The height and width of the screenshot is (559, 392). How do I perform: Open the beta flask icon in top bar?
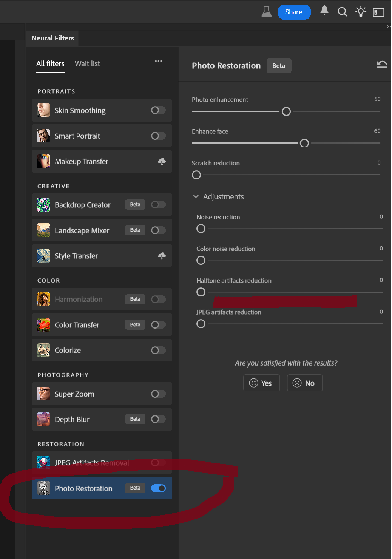coord(267,12)
